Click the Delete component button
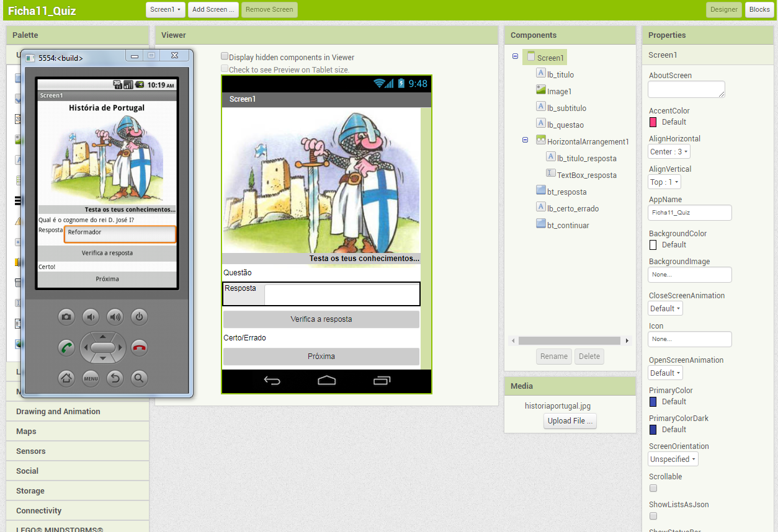Screen dimensions: 778x532 coord(589,356)
